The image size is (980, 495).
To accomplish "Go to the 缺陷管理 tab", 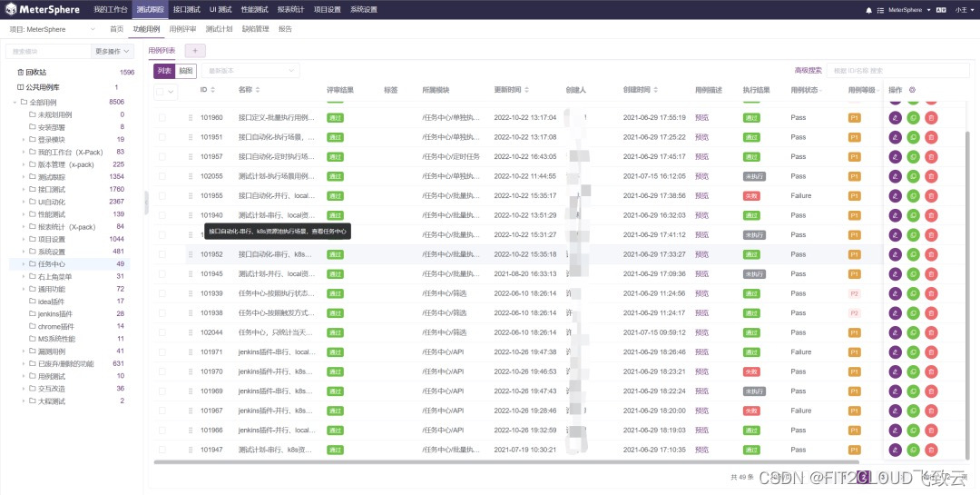I will [255, 29].
